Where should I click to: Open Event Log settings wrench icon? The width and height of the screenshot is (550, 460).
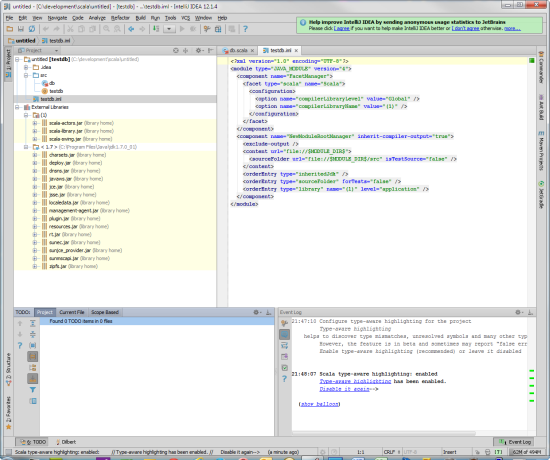(x=284, y=324)
